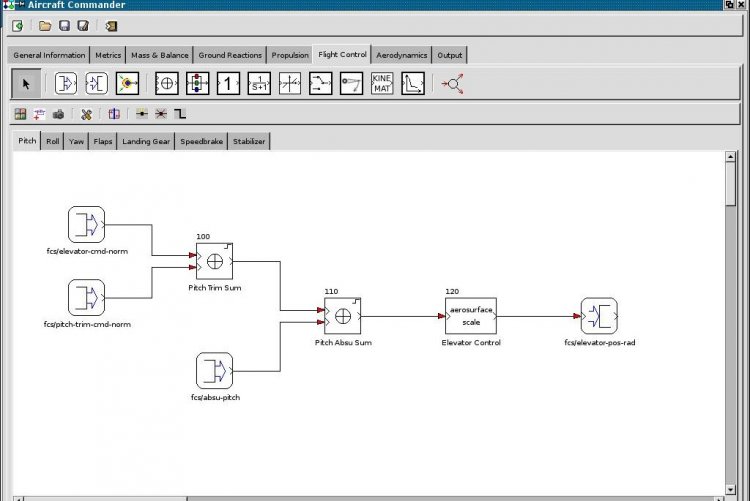750x501 pixels.
Task: Click the Open folder icon
Action: point(46,26)
